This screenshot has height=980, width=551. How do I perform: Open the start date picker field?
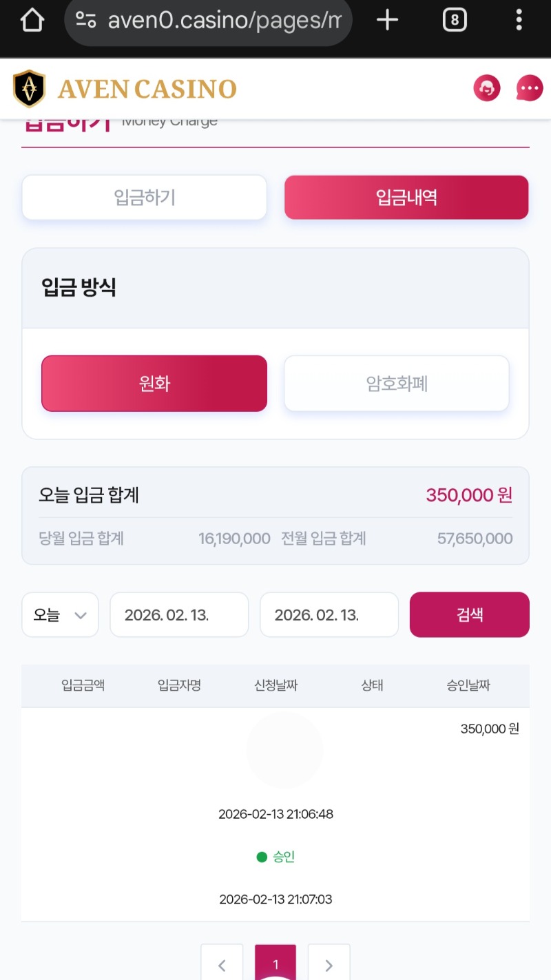[x=179, y=615]
